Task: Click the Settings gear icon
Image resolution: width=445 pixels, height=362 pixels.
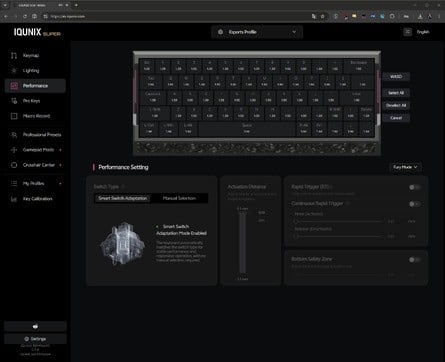Action: pos(26,339)
